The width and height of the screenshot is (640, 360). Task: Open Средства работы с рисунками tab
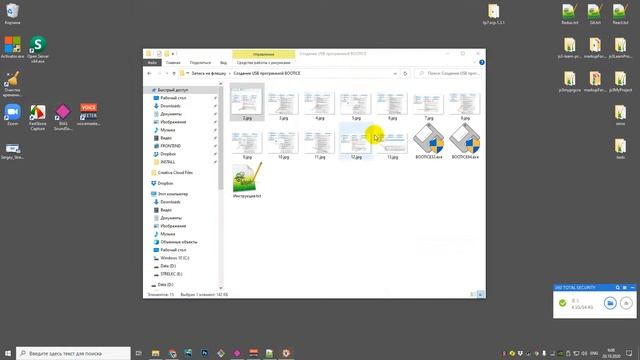coord(263,62)
